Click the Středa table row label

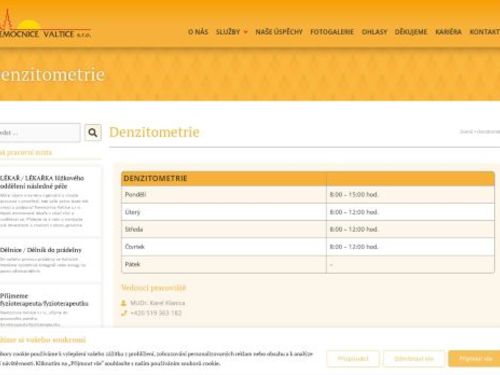coord(134,229)
